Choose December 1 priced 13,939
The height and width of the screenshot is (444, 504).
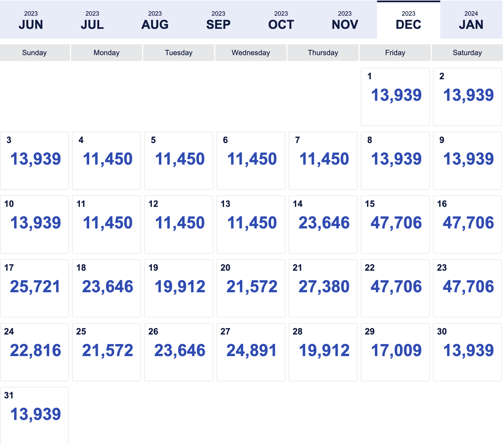pyautogui.click(x=395, y=97)
